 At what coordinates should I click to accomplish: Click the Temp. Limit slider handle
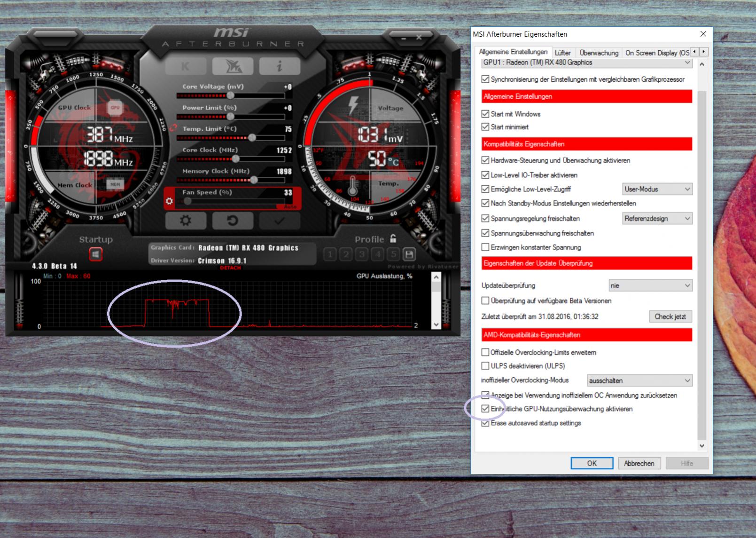point(252,137)
